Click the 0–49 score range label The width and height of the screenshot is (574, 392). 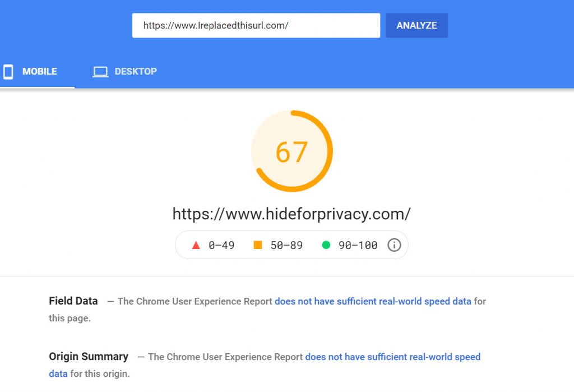tap(221, 245)
